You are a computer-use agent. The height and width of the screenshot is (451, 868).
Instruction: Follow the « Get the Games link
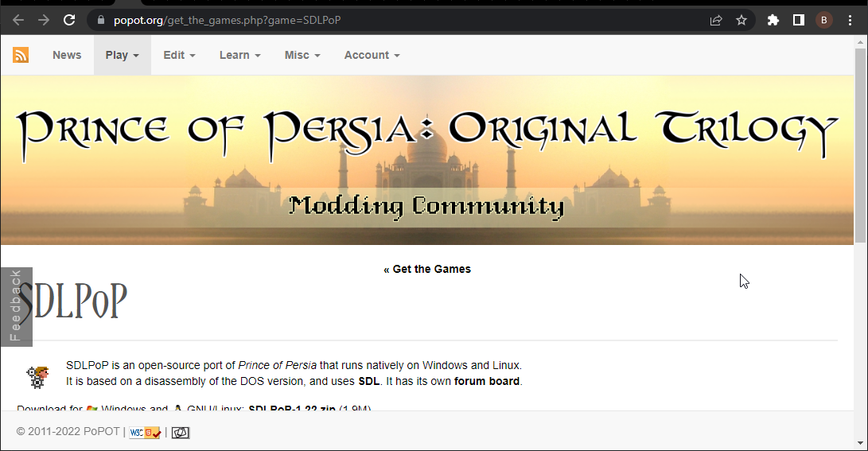point(426,269)
